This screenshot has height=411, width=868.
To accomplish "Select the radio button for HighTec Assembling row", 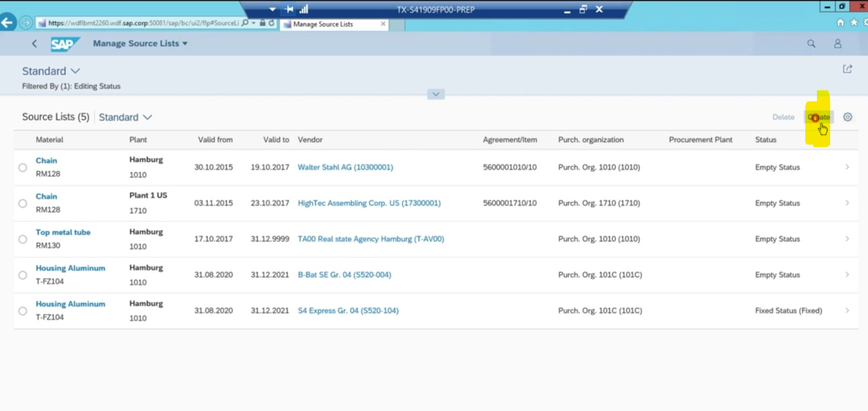I will [23, 203].
